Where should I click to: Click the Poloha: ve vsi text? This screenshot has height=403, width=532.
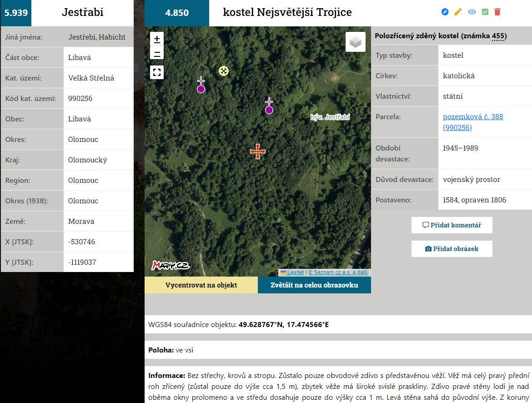(x=171, y=350)
